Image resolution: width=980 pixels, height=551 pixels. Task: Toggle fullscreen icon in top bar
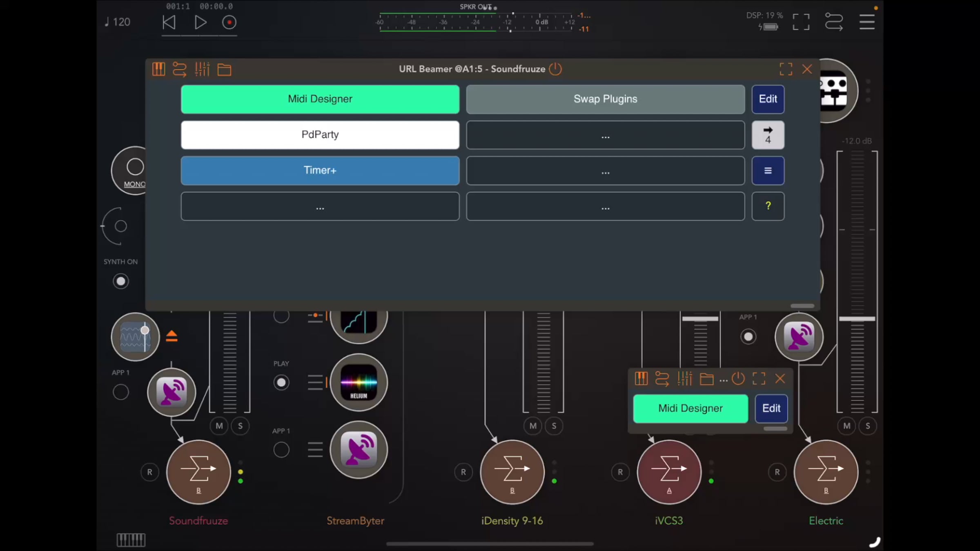coord(801,22)
